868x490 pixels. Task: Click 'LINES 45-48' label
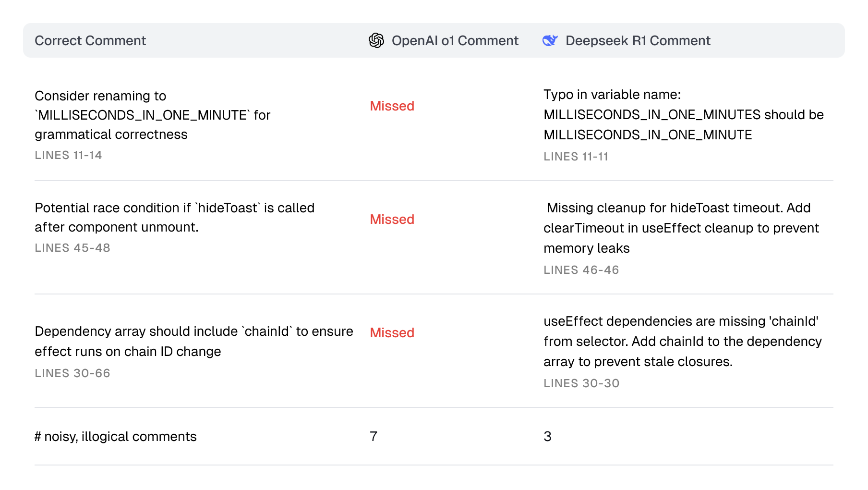(x=72, y=248)
